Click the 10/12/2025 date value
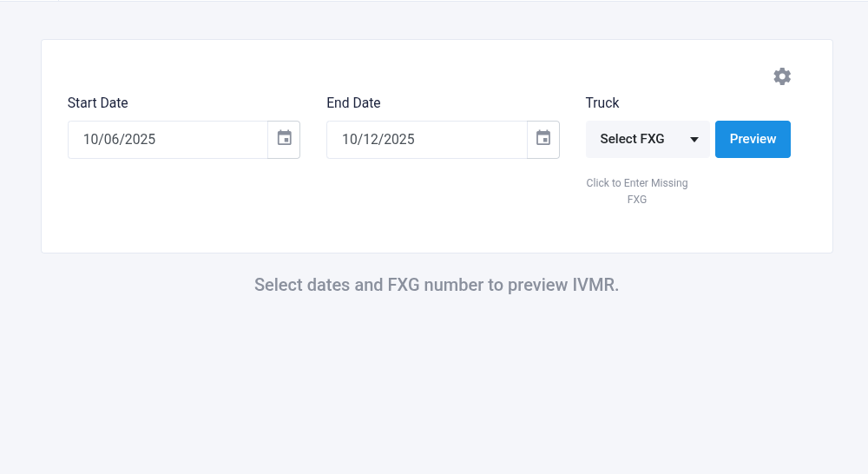Image resolution: width=868 pixels, height=474 pixels. click(x=378, y=139)
